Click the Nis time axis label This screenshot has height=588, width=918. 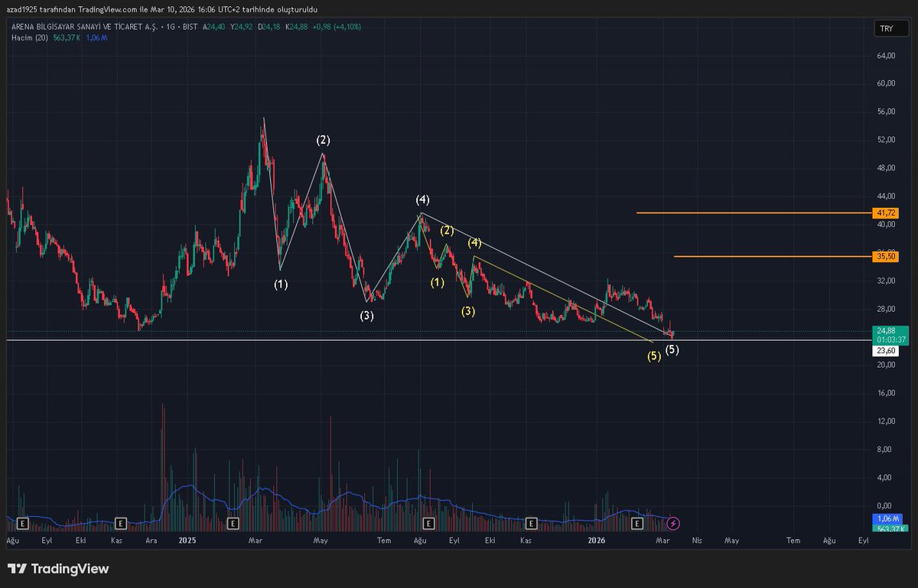696,541
